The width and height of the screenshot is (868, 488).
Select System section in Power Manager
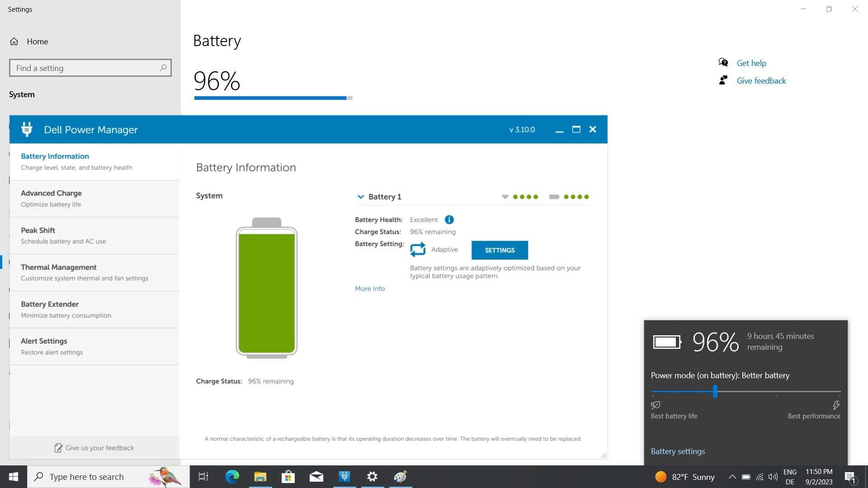coord(209,196)
